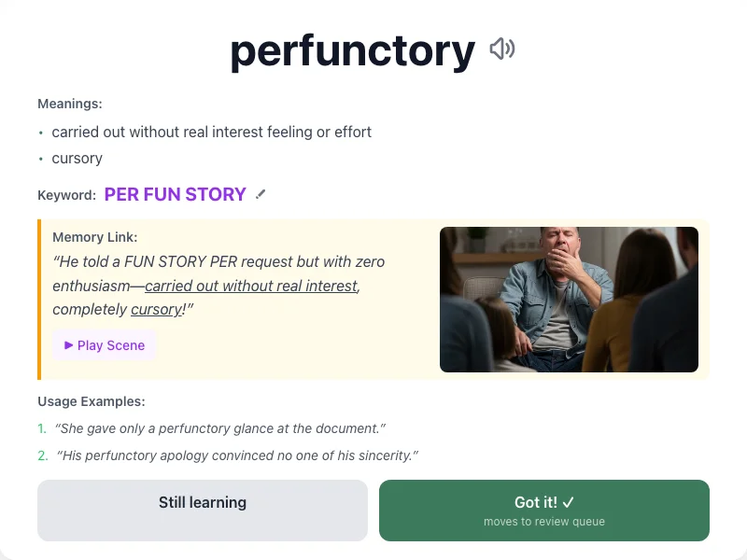Play pronunciation using the speaker icon
Viewport: 747px width, 560px height.
click(502, 49)
